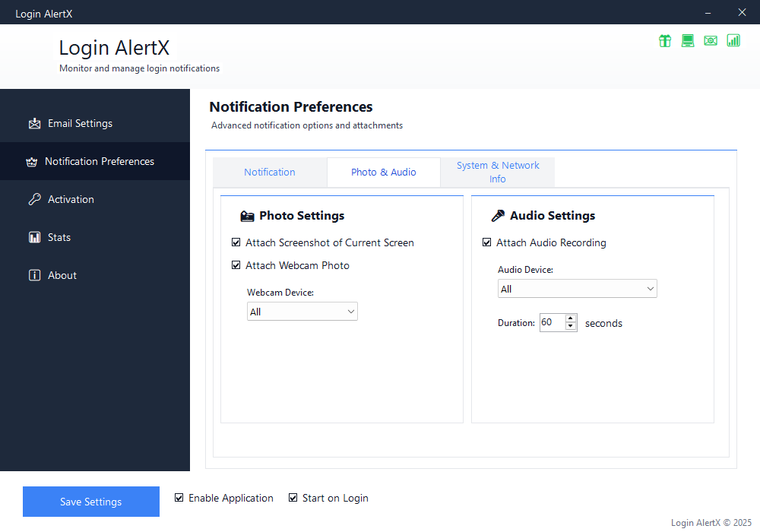Click the Notification Preferences crown icon
The width and height of the screenshot is (760, 532).
point(31,161)
